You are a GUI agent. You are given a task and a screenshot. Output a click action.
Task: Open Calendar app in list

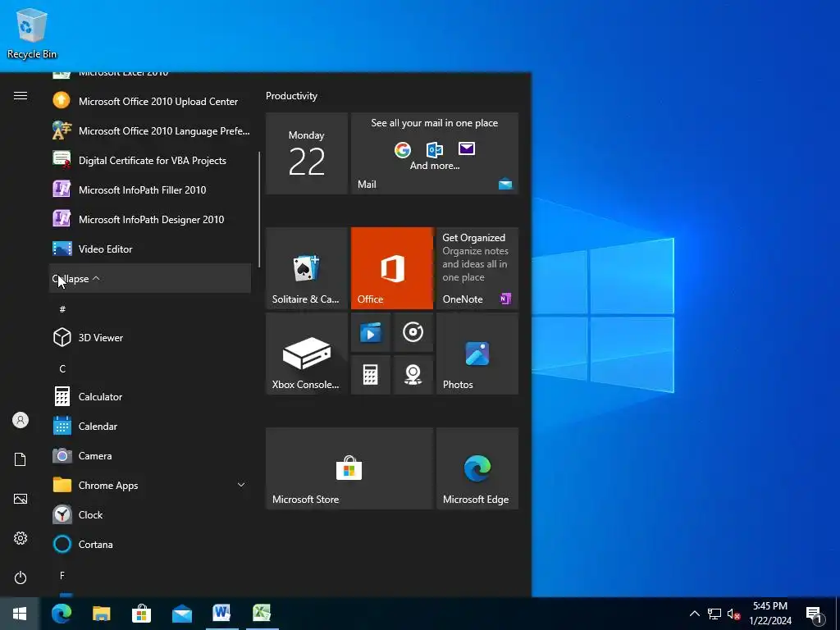[x=150, y=426]
